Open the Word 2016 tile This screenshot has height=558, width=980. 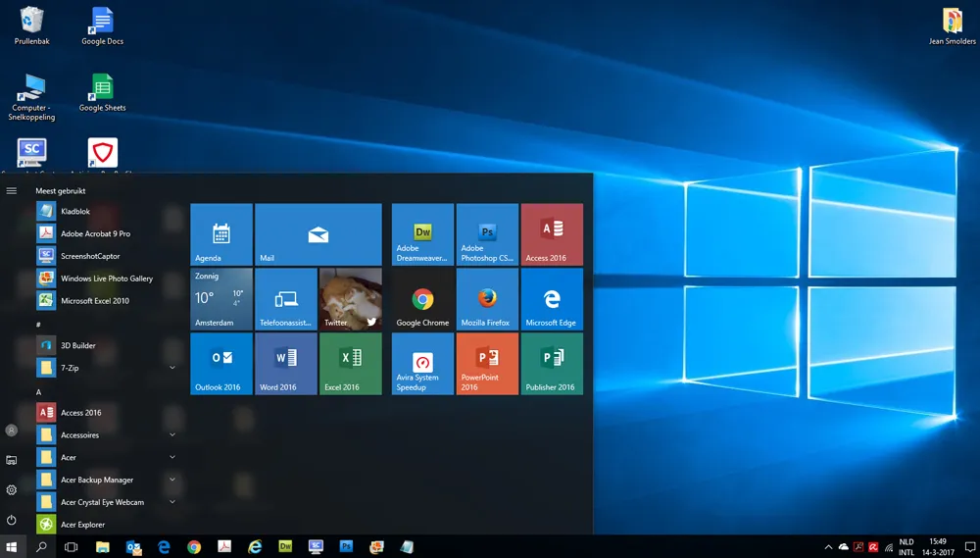(x=286, y=364)
